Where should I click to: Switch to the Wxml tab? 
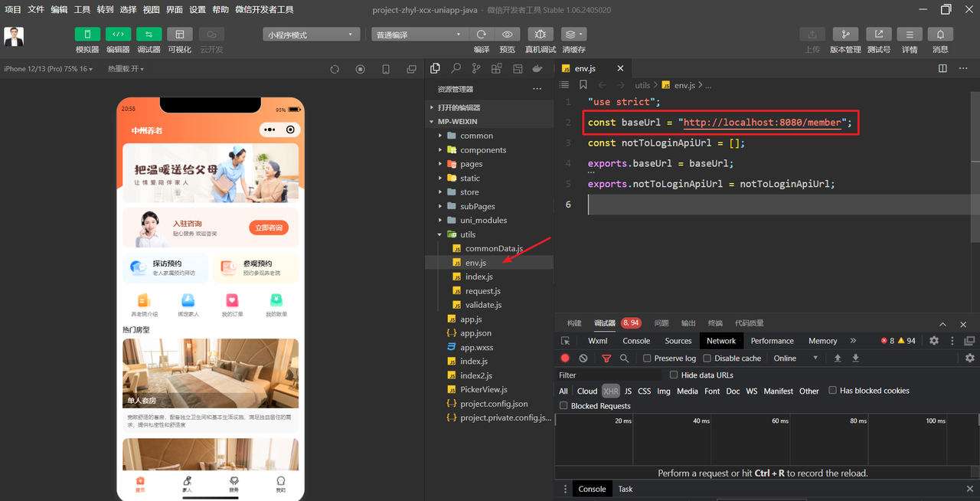tap(598, 341)
